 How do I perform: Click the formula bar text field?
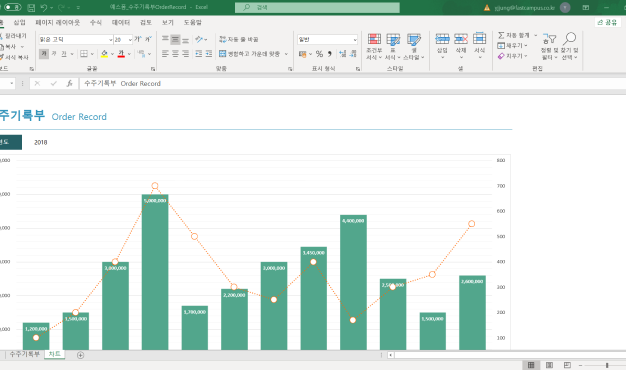tap(353, 83)
